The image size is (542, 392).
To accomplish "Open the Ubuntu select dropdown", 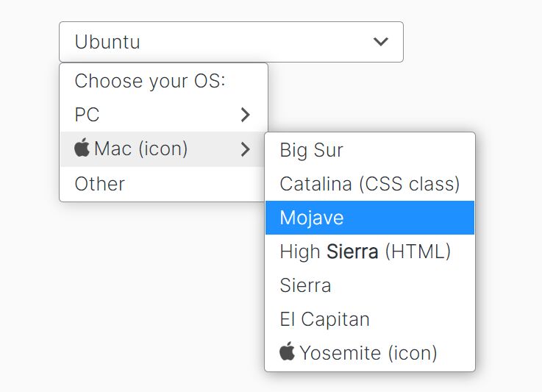I will point(231,42).
